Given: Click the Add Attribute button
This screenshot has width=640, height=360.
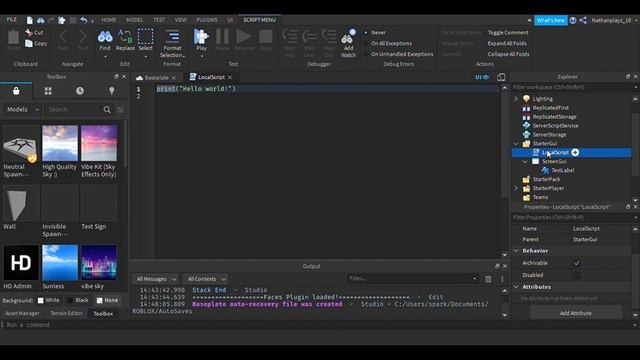Looking at the screenshot, I should pos(576,313).
